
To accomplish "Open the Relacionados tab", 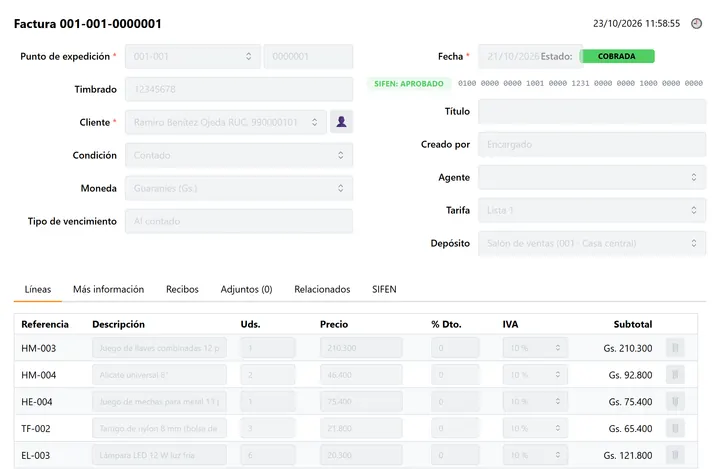I will pyautogui.click(x=322, y=289).
